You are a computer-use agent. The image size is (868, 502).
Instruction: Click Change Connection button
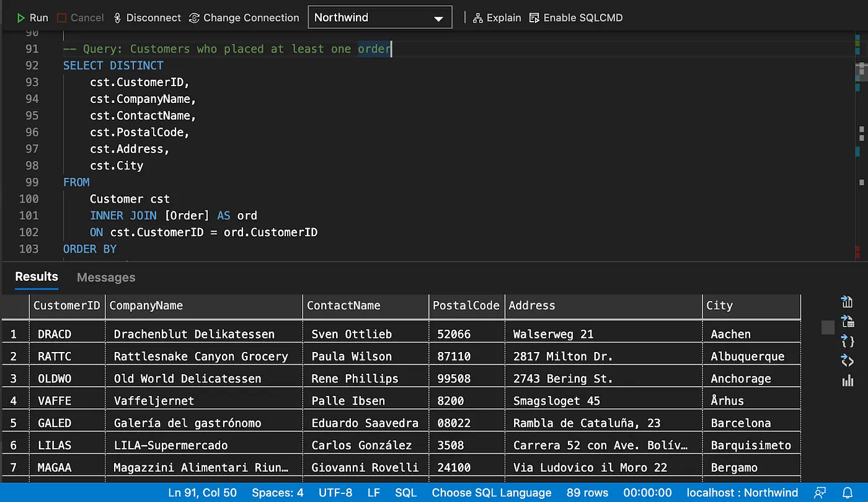244,18
